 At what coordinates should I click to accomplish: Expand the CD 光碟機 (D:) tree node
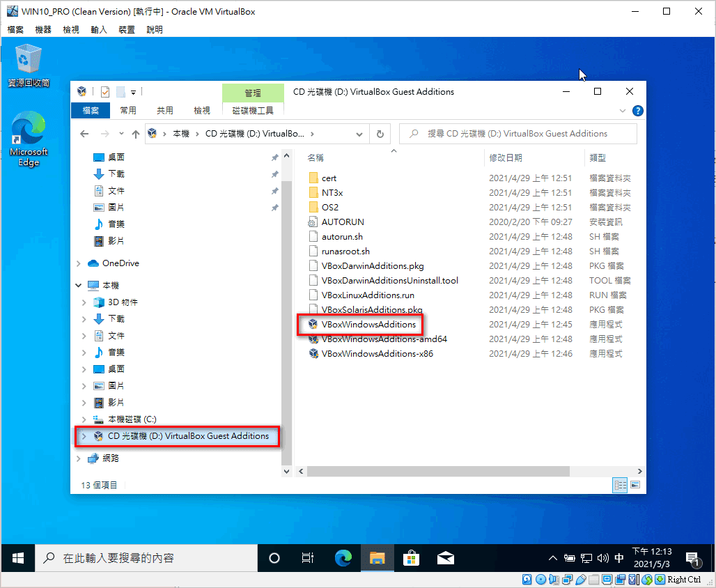[x=84, y=436]
